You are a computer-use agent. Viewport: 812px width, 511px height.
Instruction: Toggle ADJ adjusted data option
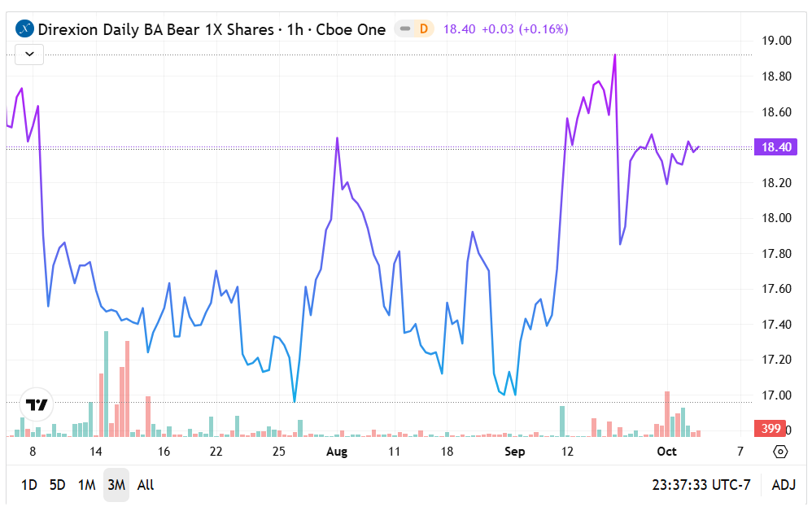tap(784, 485)
